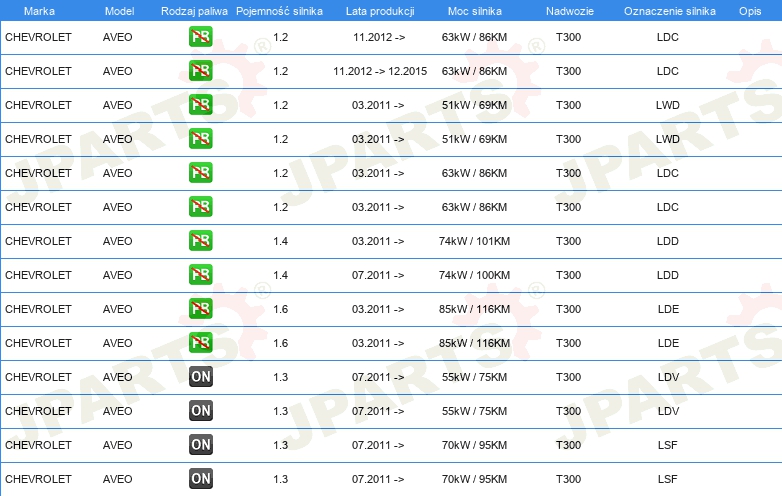Sort by the Marka column header
Image resolution: width=782 pixels, height=496 pixels.
click(x=39, y=11)
